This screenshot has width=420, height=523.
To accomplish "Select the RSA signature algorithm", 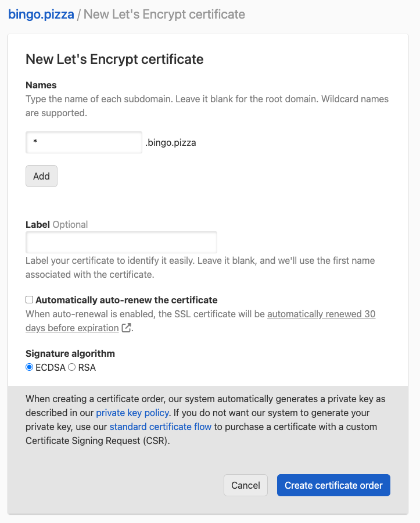I will (x=71, y=367).
